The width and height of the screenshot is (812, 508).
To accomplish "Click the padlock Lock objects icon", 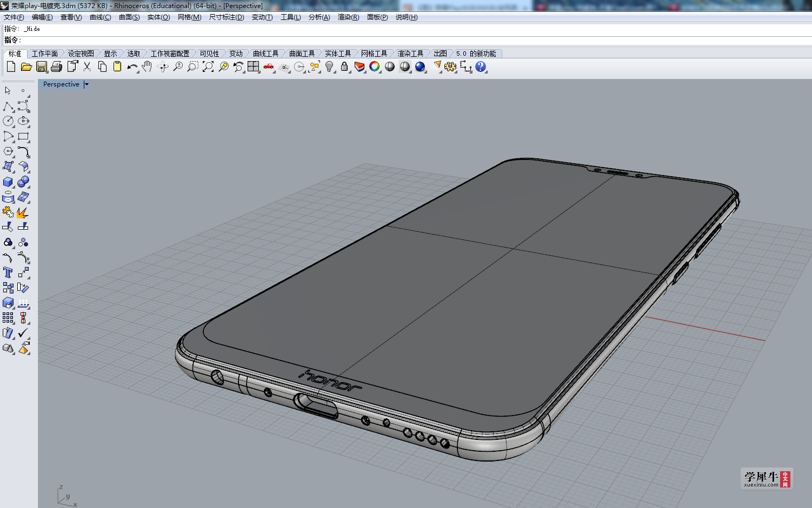I will pyautogui.click(x=344, y=66).
